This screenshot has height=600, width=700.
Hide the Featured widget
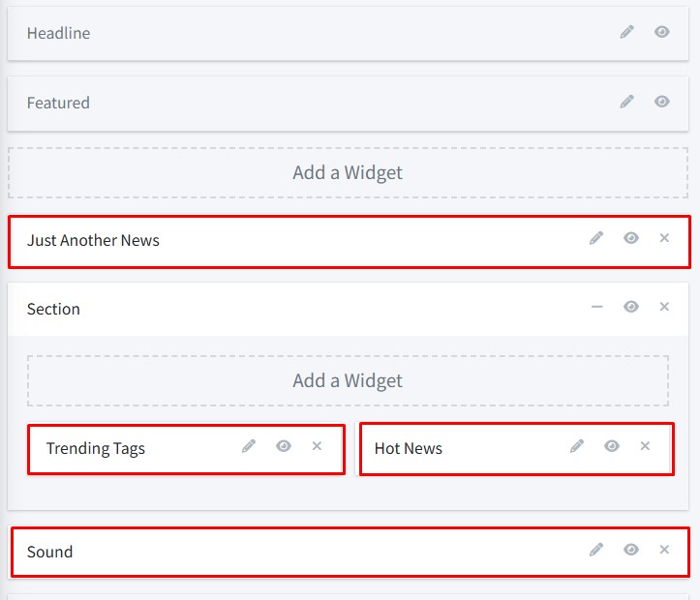(x=662, y=102)
